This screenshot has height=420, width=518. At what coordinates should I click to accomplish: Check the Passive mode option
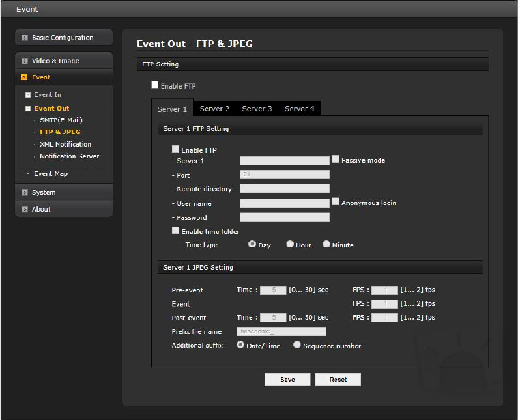pos(336,159)
